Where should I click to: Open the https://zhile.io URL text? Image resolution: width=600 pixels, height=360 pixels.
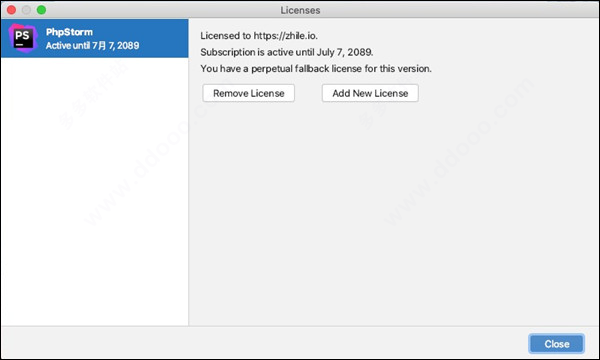pos(285,36)
